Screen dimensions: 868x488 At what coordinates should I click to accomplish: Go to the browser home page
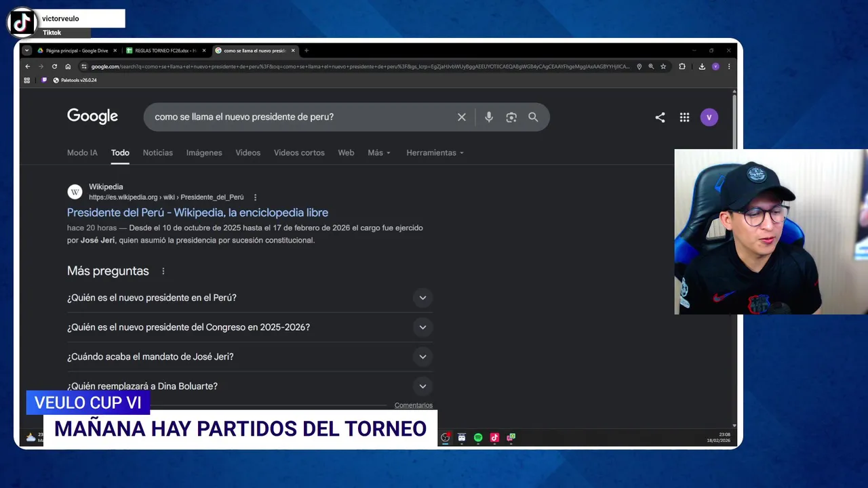coord(68,66)
